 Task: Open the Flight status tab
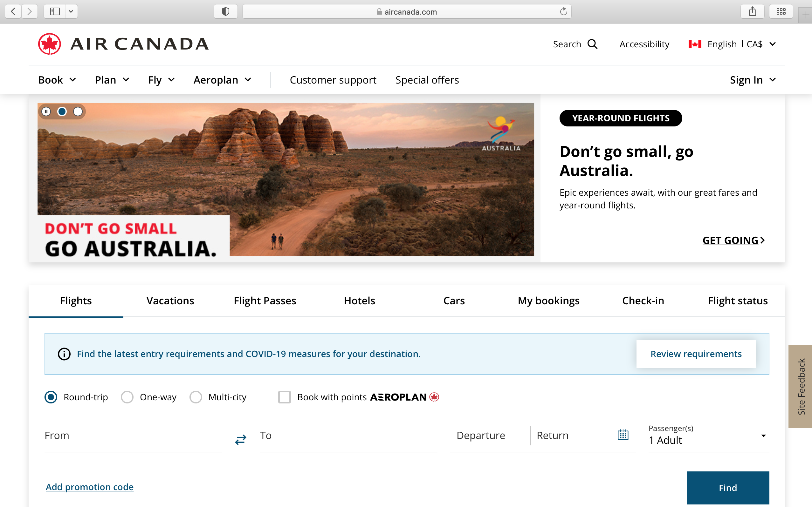pyautogui.click(x=738, y=301)
